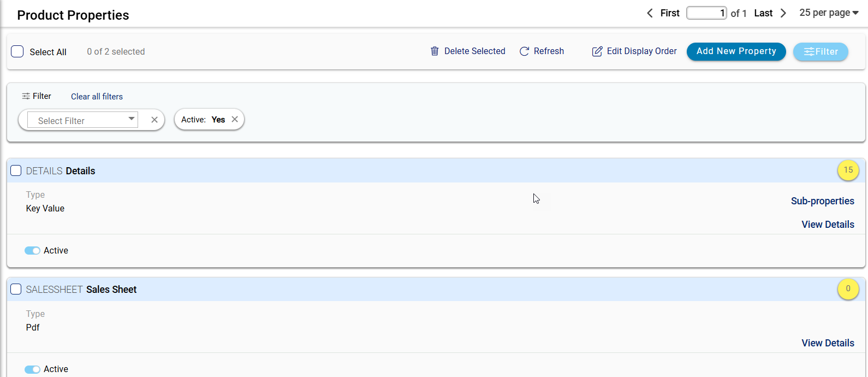The width and height of the screenshot is (868, 377).
Task: Check the Select All checkbox
Action: click(x=17, y=52)
